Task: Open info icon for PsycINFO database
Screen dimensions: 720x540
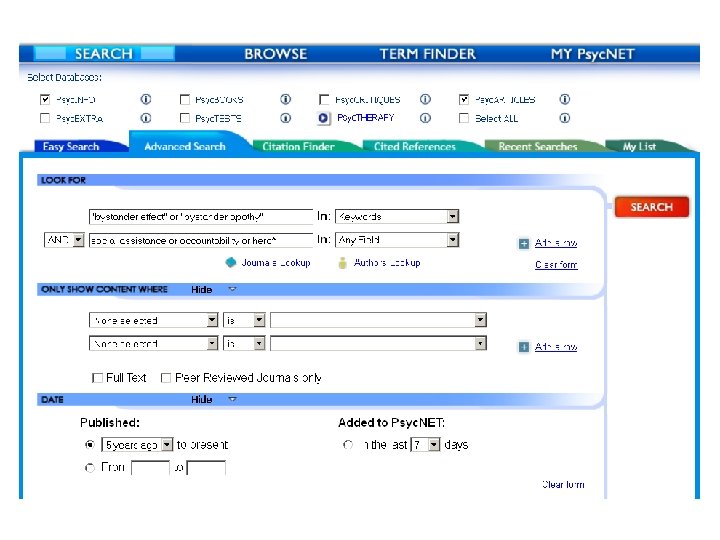Action: point(146,99)
